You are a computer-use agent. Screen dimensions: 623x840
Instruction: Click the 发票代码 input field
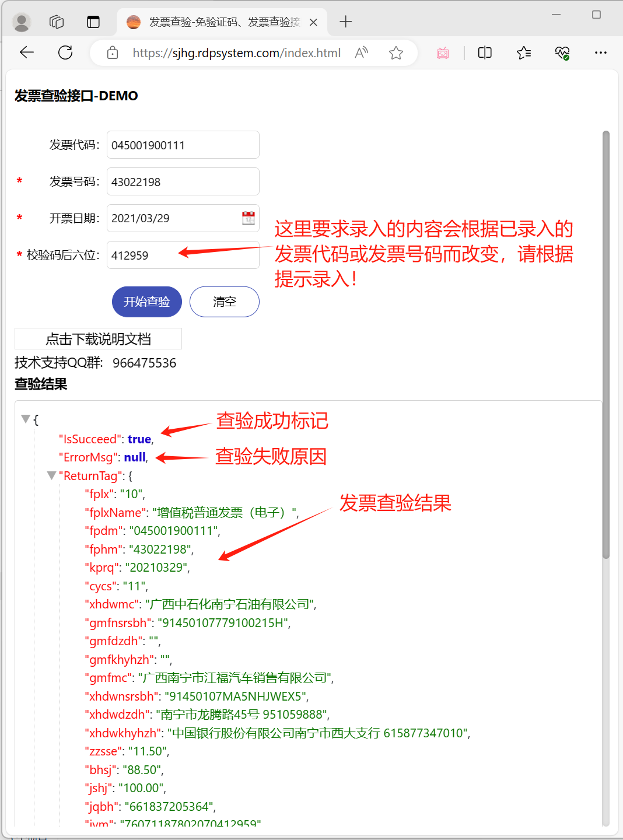pyautogui.click(x=183, y=145)
